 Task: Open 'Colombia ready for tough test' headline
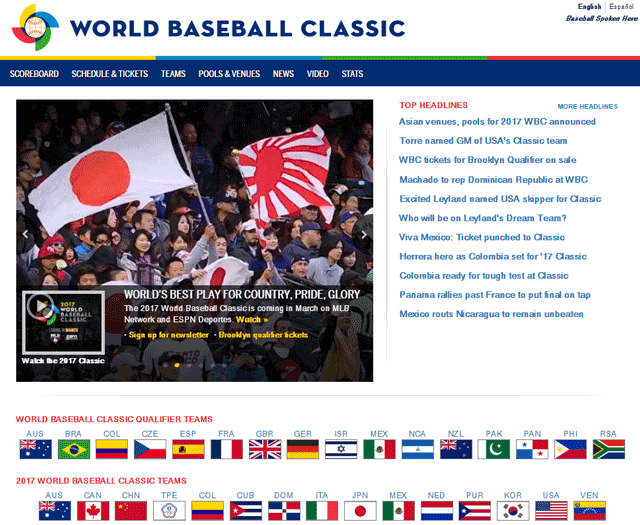point(484,276)
